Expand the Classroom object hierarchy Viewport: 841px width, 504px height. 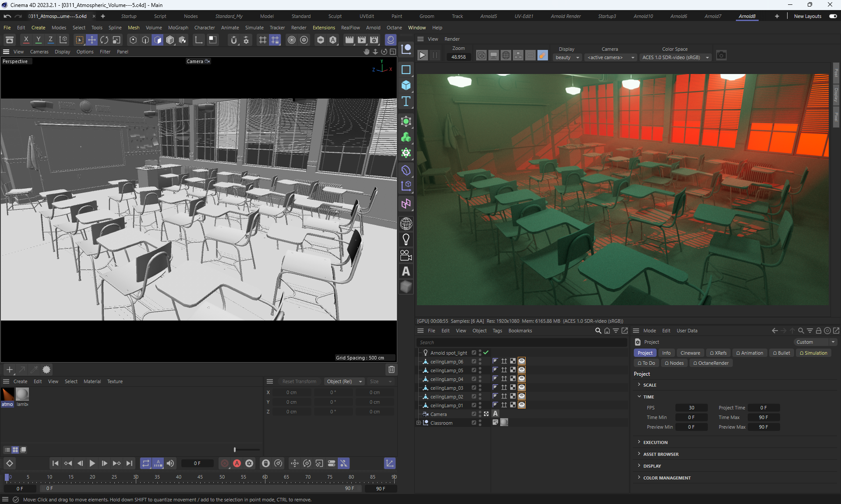[418, 423]
